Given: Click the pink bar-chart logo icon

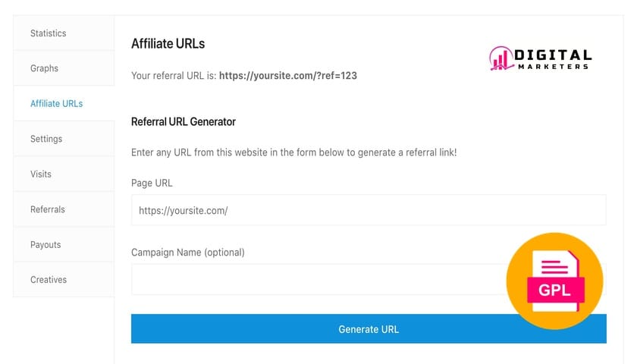Looking at the screenshot, I should (500, 58).
